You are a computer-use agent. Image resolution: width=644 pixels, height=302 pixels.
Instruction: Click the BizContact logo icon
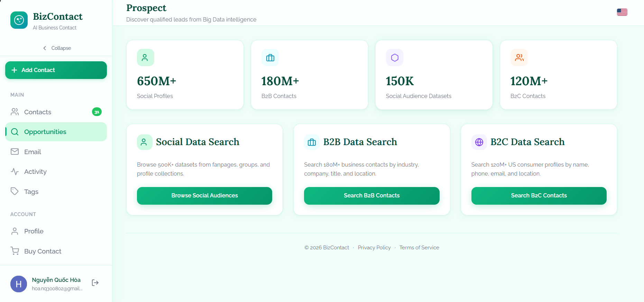pyautogui.click(x=19, y=20)
